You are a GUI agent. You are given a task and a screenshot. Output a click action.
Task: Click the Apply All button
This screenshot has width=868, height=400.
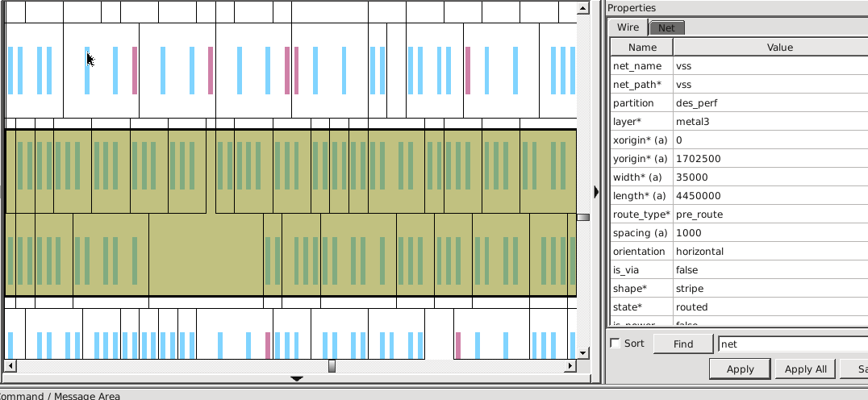point(804,369)
